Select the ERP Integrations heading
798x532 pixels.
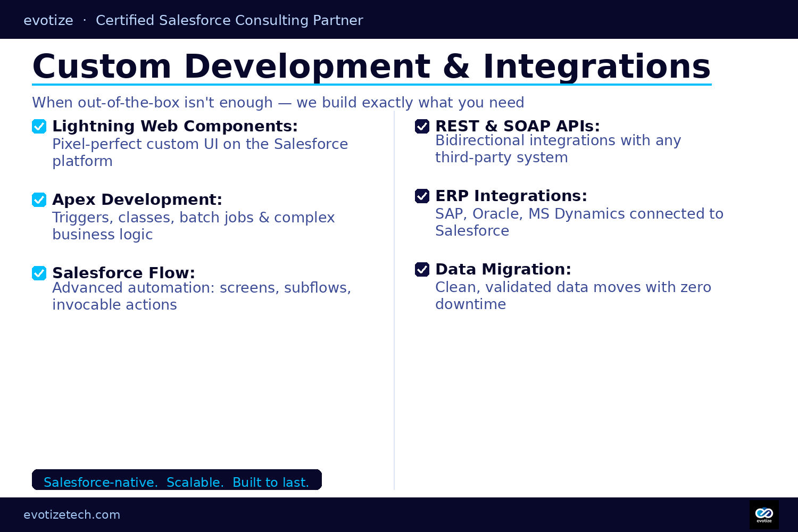(511, 196)
